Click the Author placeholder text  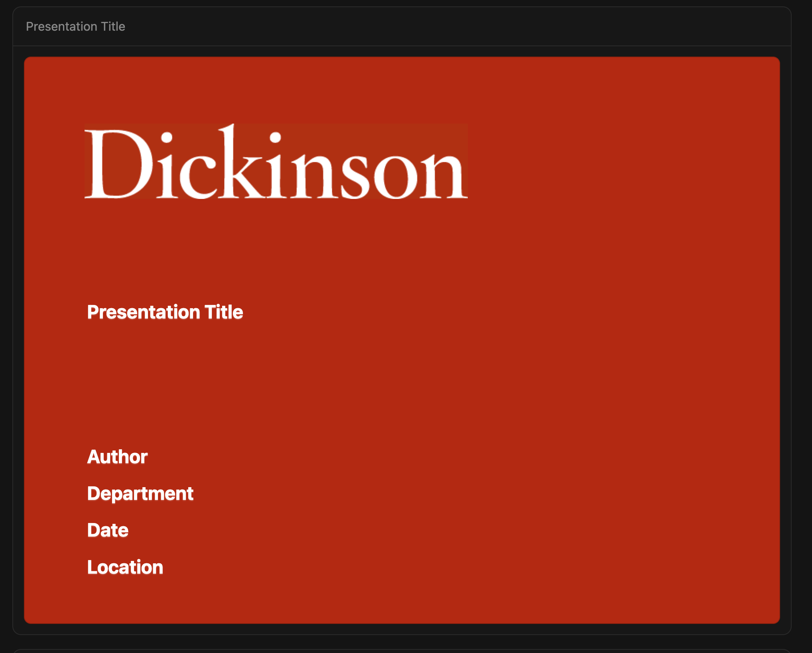point(117,456)
